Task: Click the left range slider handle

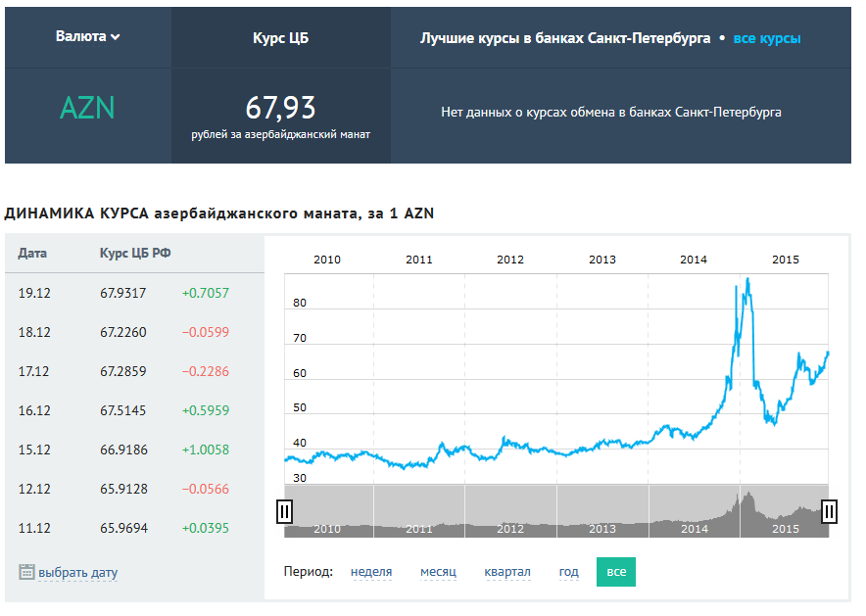Action: [285, 510]
